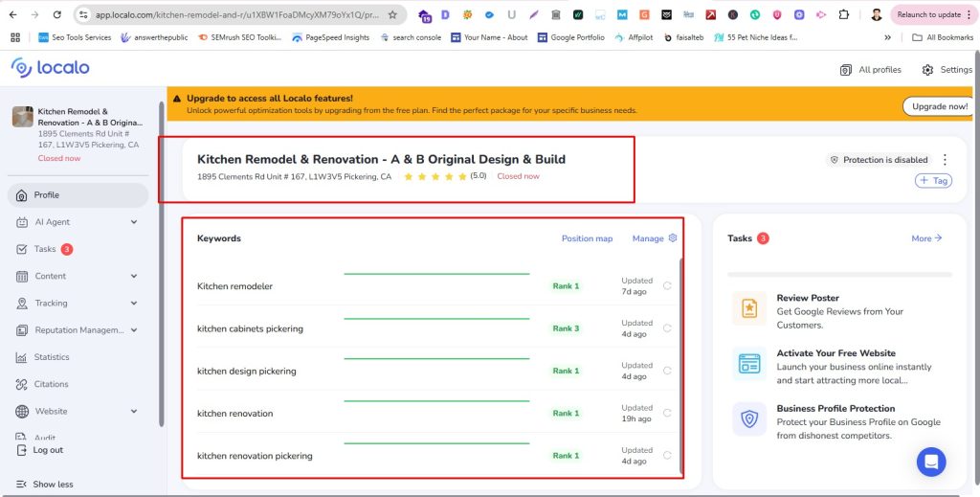This screenshot has height=497, width=980.
Task: Click Show less to collapse sidebar
Action: [x=44, y=484]
